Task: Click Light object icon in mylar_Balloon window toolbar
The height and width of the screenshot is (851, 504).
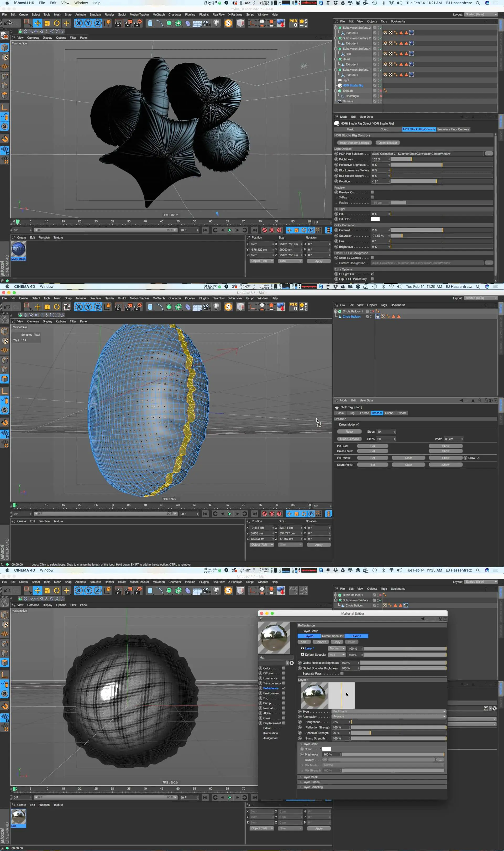Action: click(216, 23)
